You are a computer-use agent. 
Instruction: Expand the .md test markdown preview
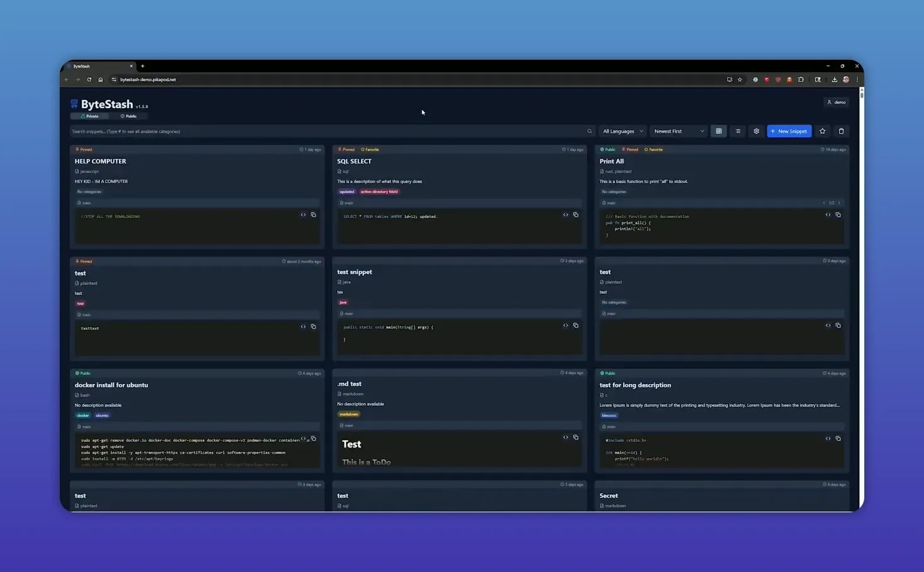(x=565, y=437)
